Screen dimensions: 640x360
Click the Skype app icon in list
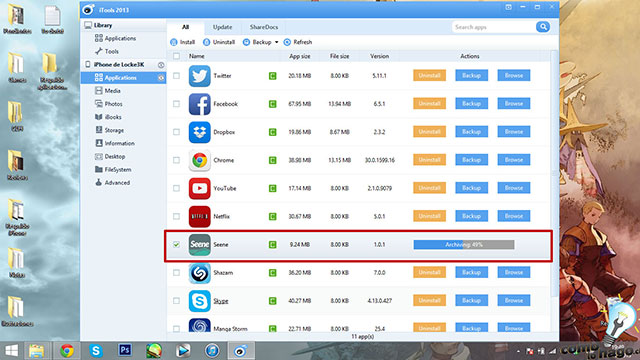[199, 301]
